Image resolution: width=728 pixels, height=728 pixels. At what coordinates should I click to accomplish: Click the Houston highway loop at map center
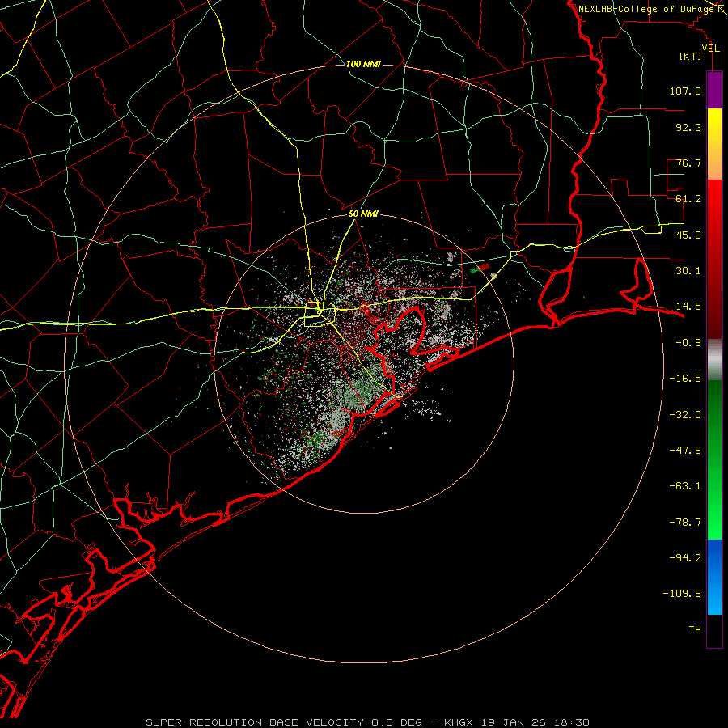tap(320, 315)
